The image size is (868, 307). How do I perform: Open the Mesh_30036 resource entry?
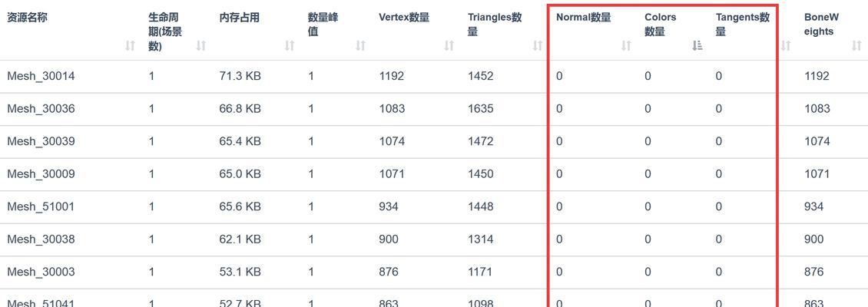(41, 109)
